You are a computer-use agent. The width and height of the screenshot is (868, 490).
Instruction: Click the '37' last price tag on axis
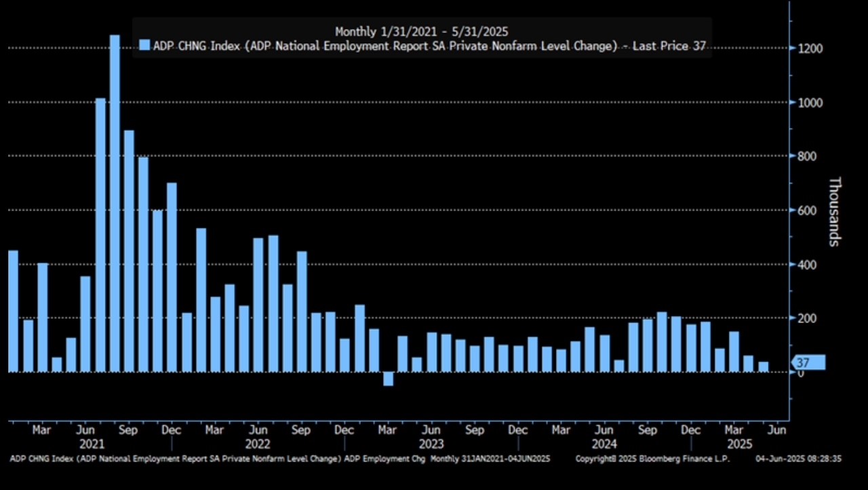click(x=808, y=362)
